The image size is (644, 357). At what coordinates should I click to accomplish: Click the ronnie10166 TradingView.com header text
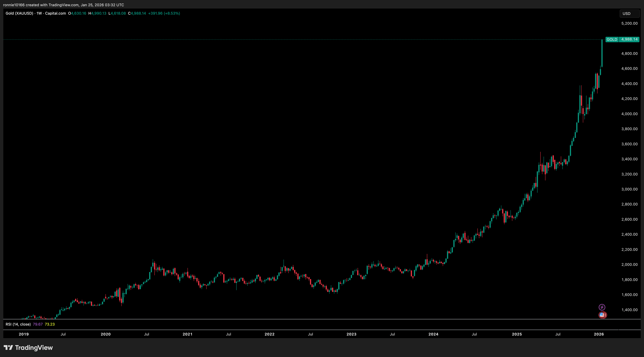click(63, 5)
